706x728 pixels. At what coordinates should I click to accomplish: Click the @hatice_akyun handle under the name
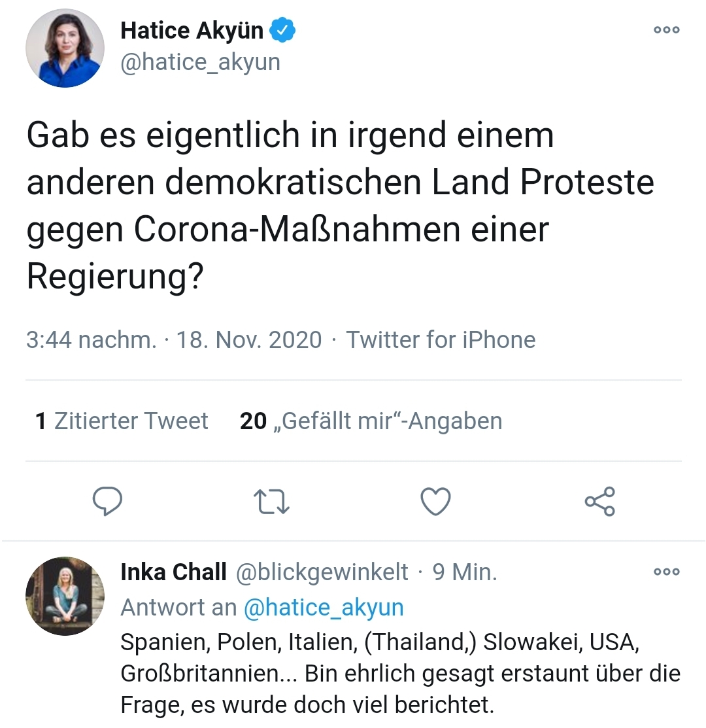pos(200,63)
